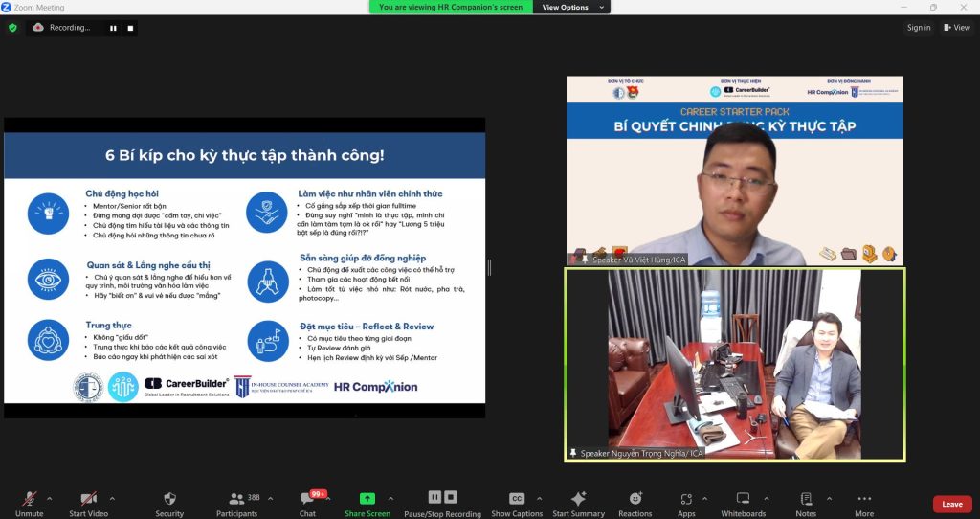Open the View layout menu

[x=957, y=28]
